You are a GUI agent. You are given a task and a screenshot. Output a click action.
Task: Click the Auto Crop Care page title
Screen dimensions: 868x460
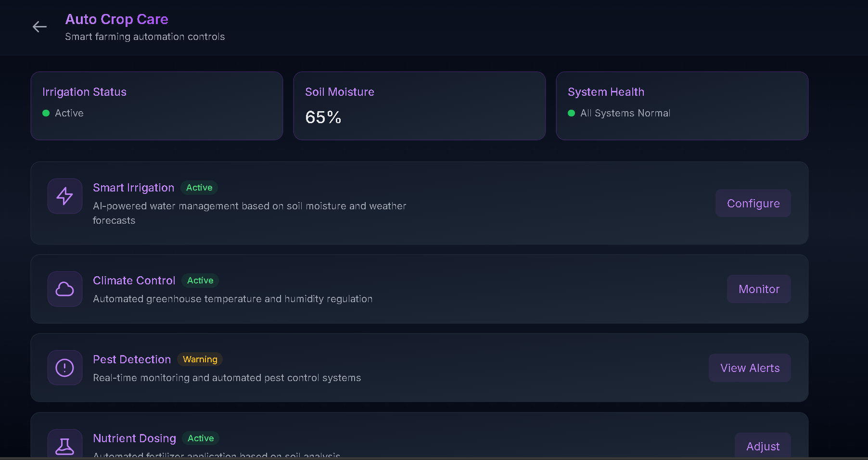(117, 19)
